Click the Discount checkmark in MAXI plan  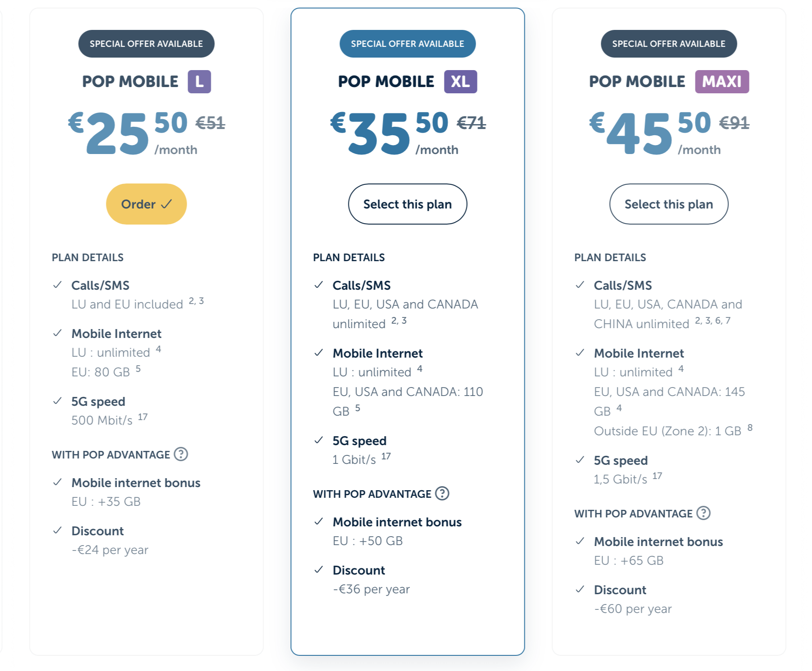[580, 589]
